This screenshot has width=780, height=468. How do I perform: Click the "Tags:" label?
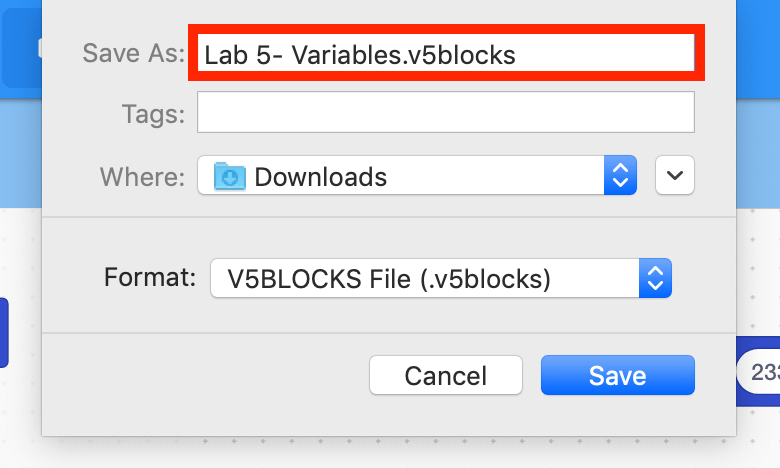(x=153, y=114)
